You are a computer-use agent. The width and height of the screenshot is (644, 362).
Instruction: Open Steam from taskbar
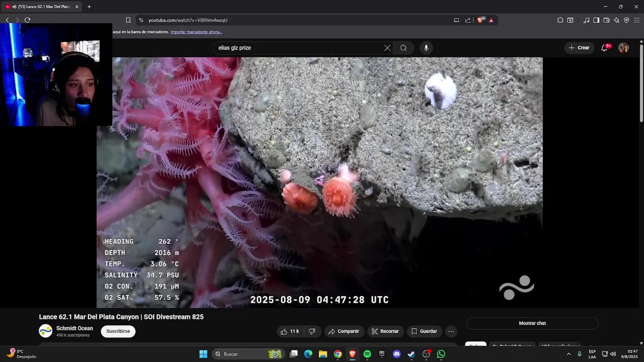[x=412, y=354]
